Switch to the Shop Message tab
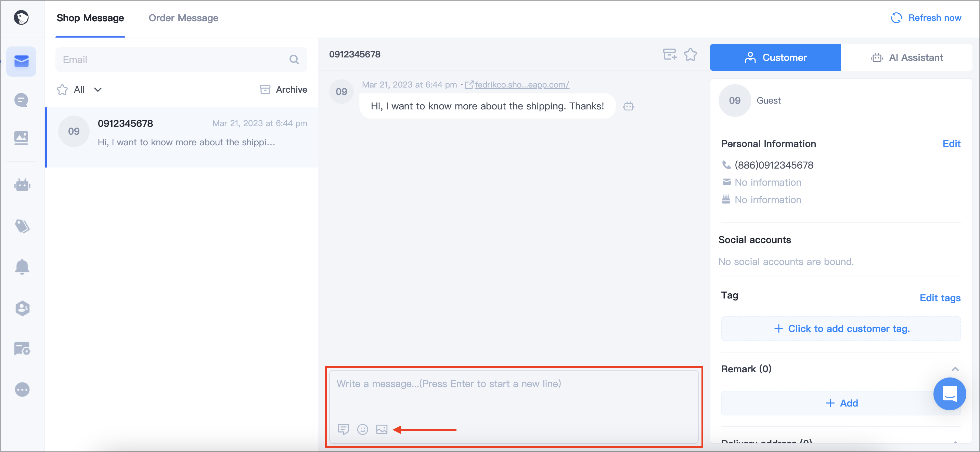Viewport: 980px width, 452px height. click(90, 18)
